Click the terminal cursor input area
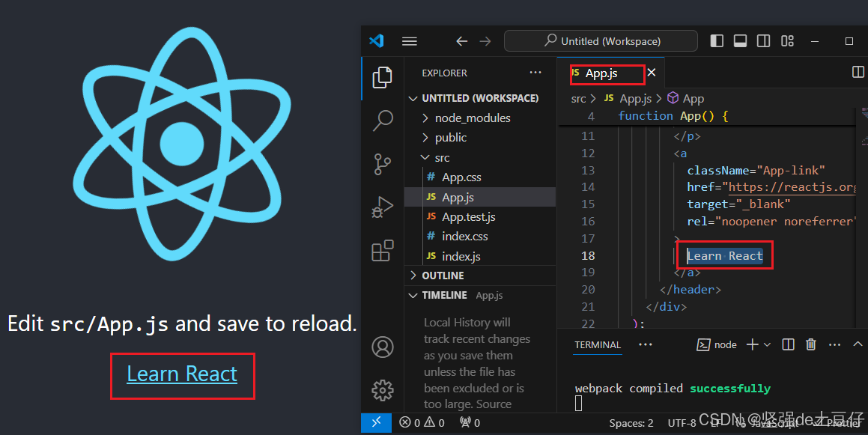Screen dimensions: 868x435 click(x=578, y=404)
